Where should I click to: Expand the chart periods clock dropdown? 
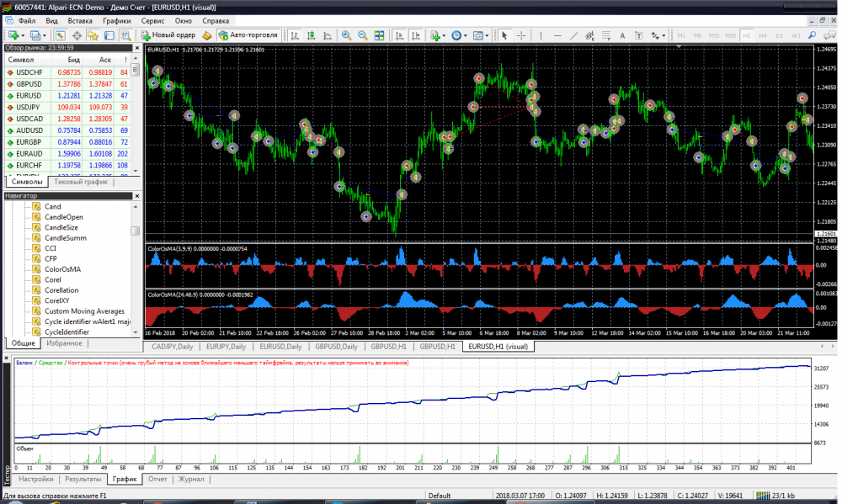coord(466,35)
